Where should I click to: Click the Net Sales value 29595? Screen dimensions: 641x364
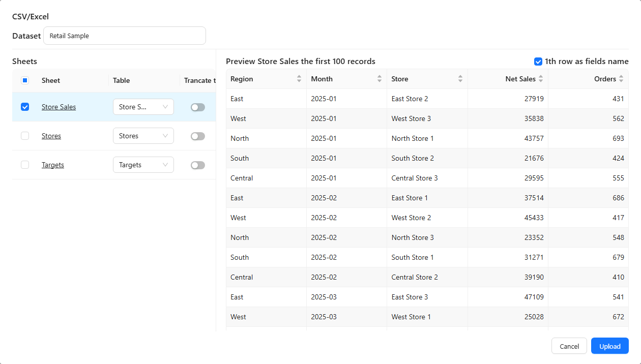point(534,178)
